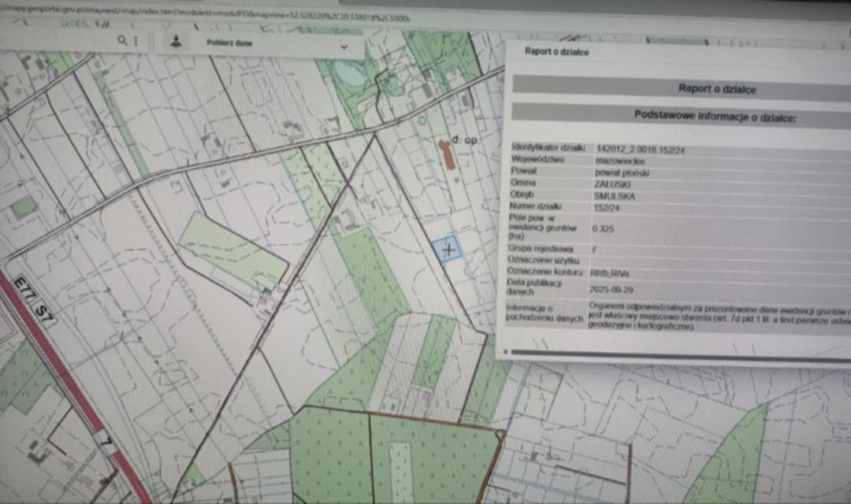The height and width of the screenshot is (504, 851).
Task: Click the 'Obręb' row label
Action: [x=522, y=194]
